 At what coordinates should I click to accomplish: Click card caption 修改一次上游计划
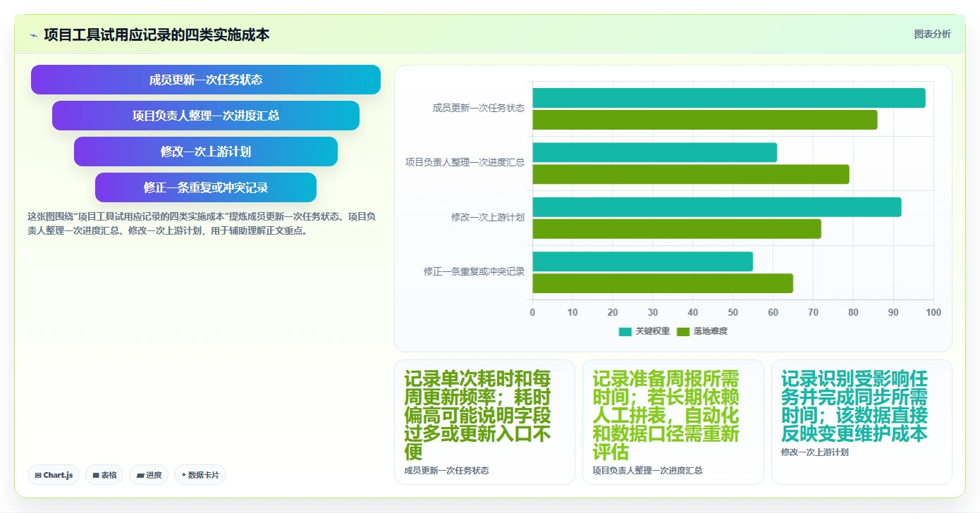click(x=814, y=452)
